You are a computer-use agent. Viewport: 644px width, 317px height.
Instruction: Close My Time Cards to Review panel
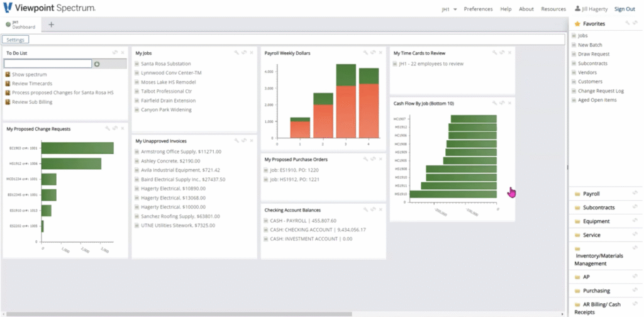coord(509,53)
